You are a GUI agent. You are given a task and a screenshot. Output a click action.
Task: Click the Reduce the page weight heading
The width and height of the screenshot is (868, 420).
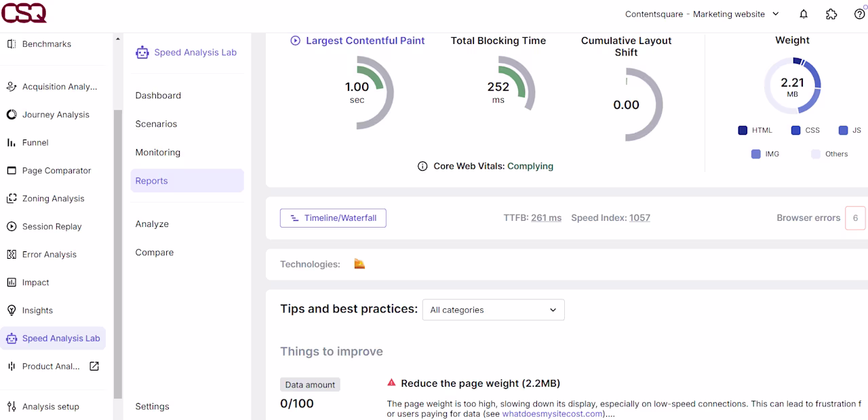tap(480, 383)
